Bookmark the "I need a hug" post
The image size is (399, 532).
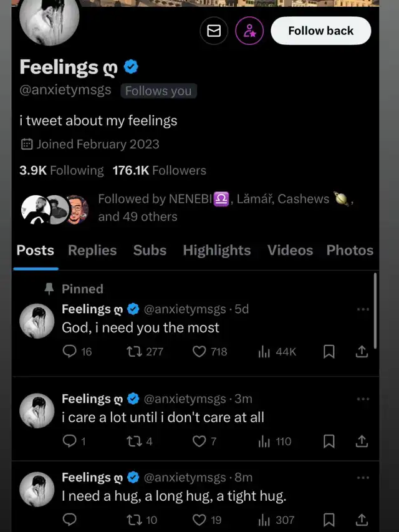point(329,520)
